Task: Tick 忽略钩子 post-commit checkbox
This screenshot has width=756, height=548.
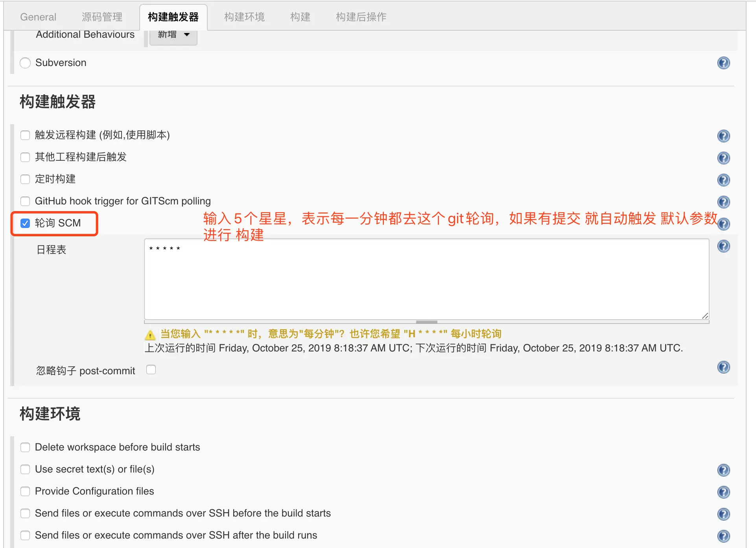Action: point(151,370)
